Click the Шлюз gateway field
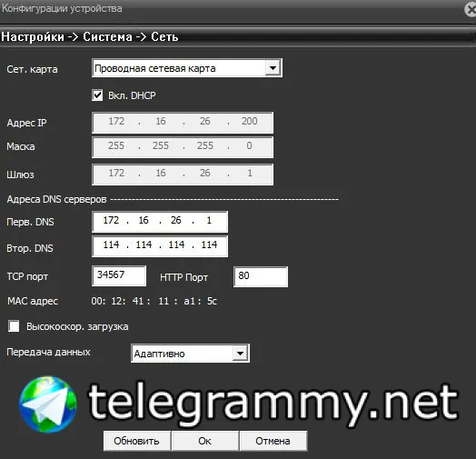 (183, 175)
